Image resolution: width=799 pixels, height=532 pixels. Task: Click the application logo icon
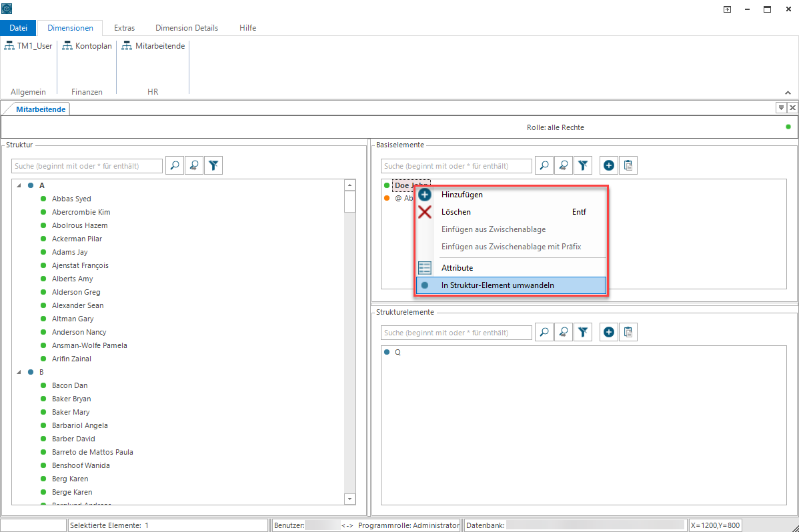point(7,9)
